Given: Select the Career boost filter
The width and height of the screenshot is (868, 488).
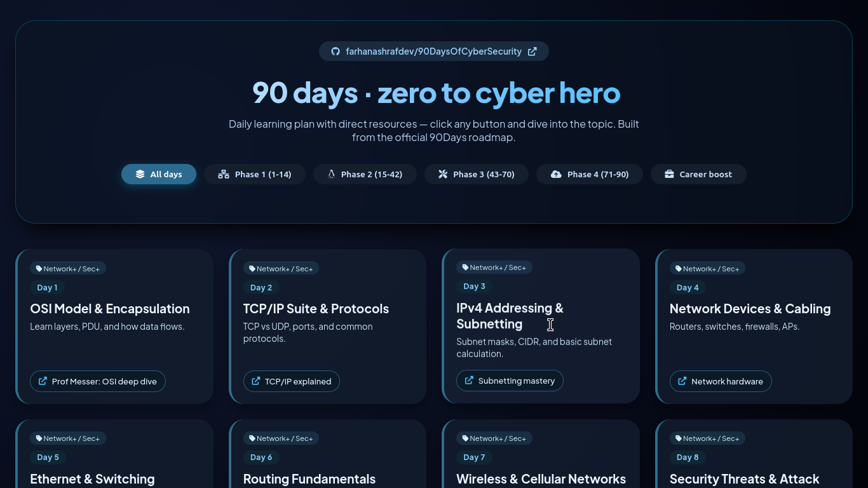Looking at the screenshot, I should [698, 174].
